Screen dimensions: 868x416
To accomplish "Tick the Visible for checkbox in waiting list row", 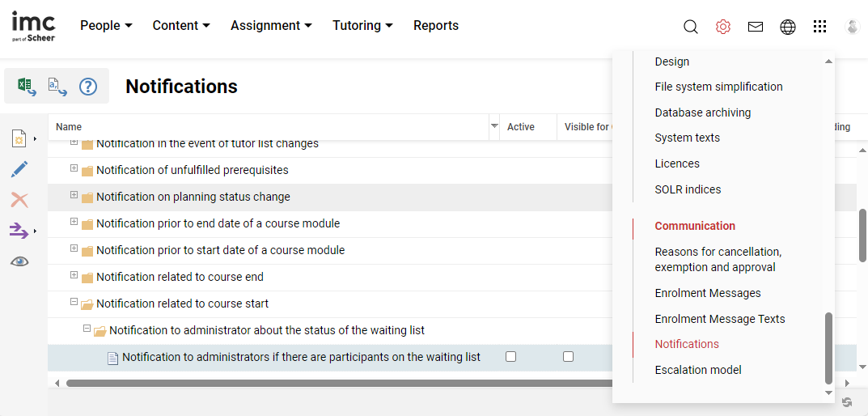I will click(568, 357).
